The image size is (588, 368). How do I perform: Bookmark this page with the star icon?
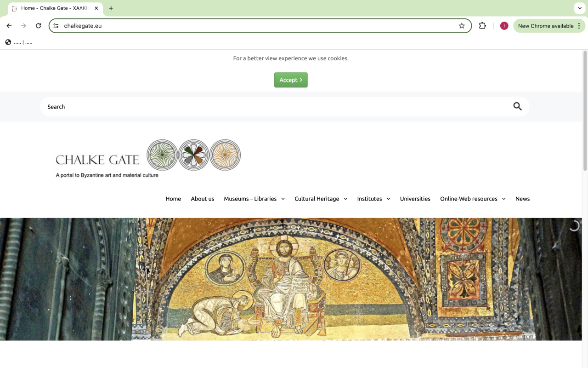pyautogui.click(x=462, y=26)
